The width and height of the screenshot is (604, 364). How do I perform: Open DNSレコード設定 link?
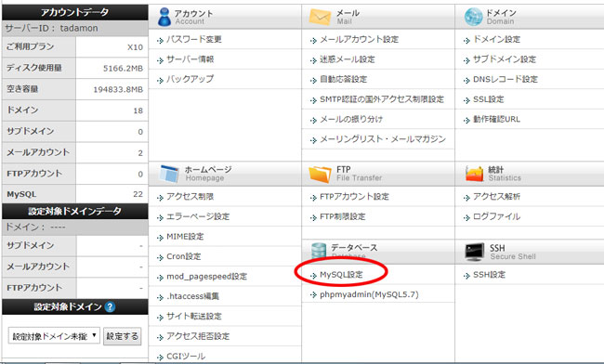(506, 79)
